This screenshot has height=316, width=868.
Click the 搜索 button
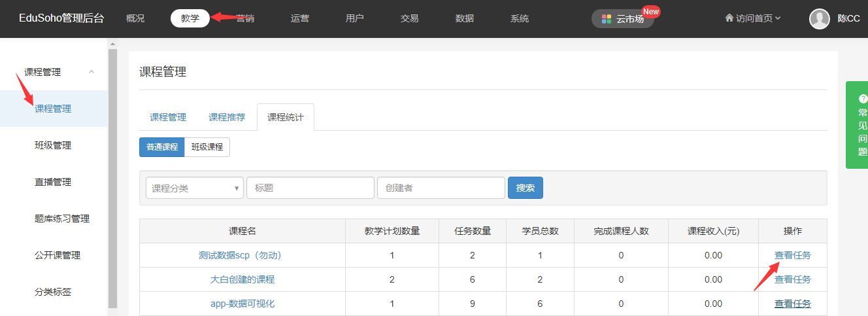point(525,188)
